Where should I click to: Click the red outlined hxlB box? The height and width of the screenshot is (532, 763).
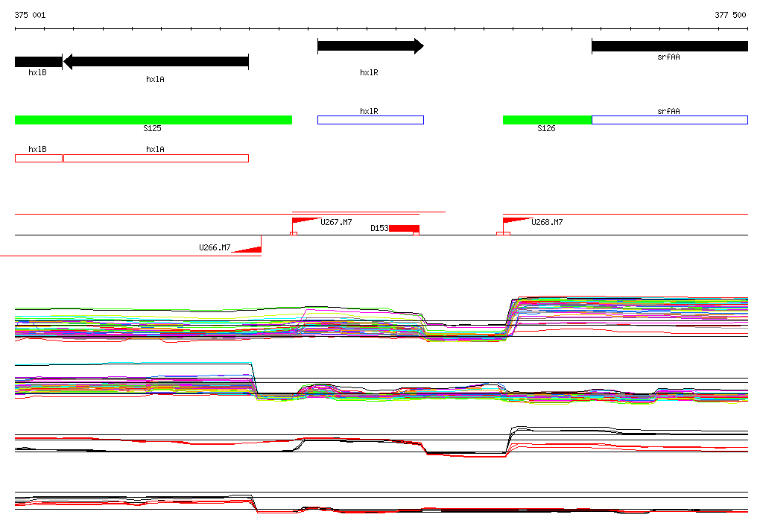(39, 158)
